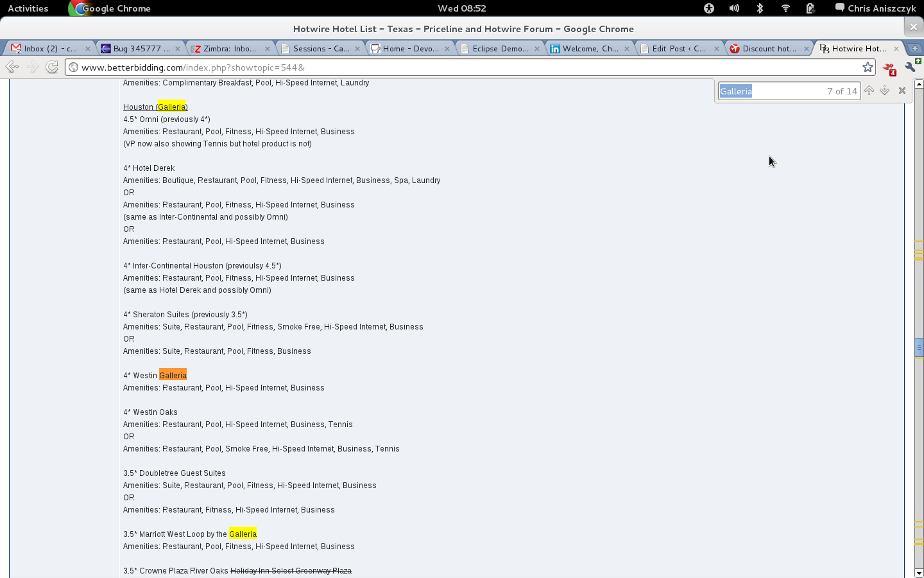Close the Home - Devo tab
The height and width of the screenshot is (578, 924).
point(447,49)
